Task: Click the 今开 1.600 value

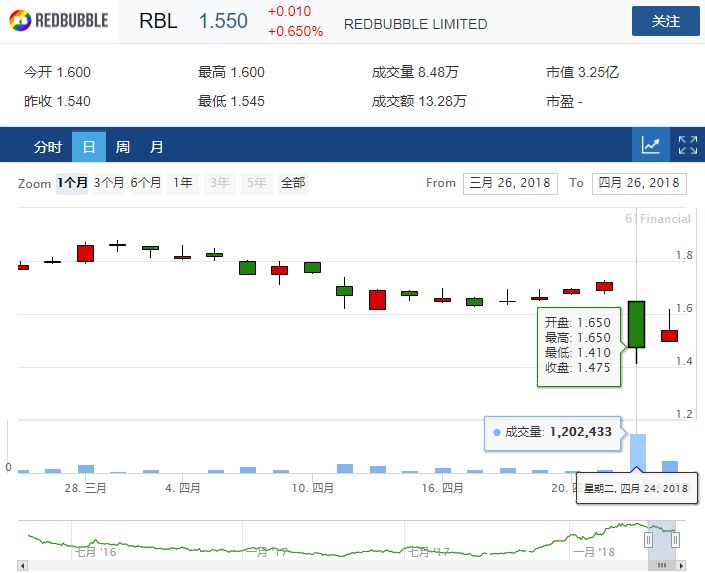Action: [x=58, y=72]
